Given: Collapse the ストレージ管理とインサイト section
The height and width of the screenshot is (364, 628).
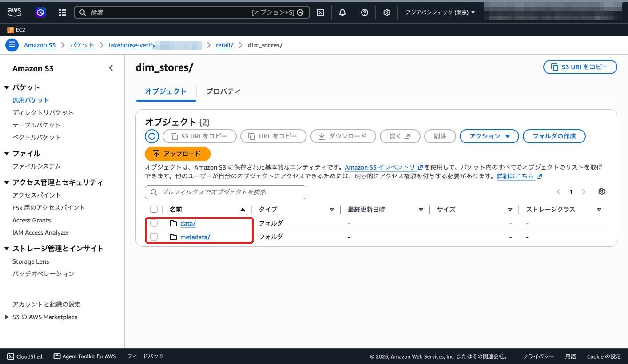Looking at the screenshot, I should (x=7, y=249).
